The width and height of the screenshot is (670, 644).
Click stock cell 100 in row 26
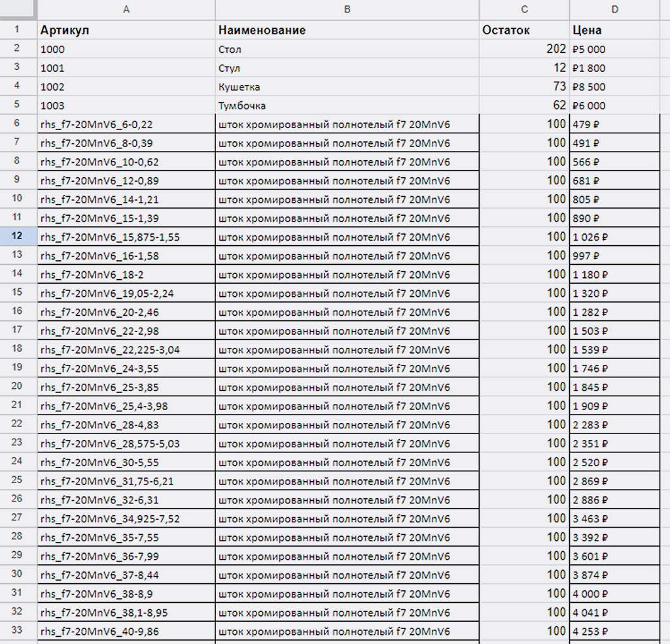524,500
